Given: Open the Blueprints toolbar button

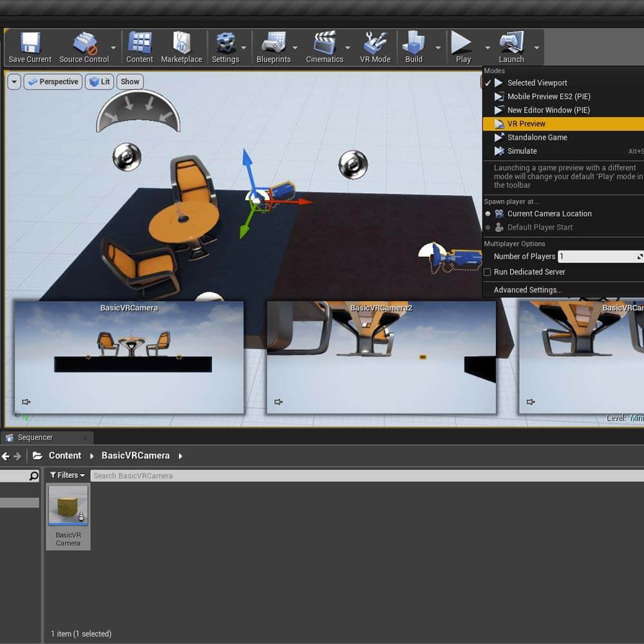Looking at the screenshot, I should pos(274,47).
